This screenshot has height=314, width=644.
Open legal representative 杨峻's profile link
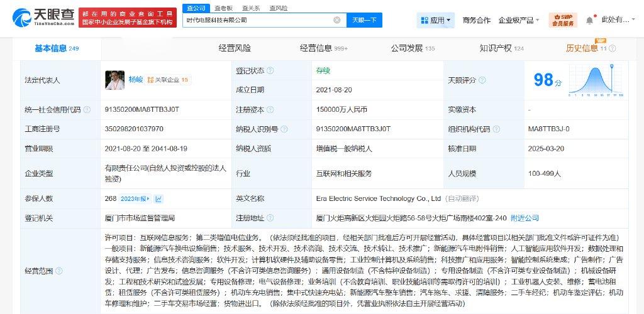[x=136, y=80]
